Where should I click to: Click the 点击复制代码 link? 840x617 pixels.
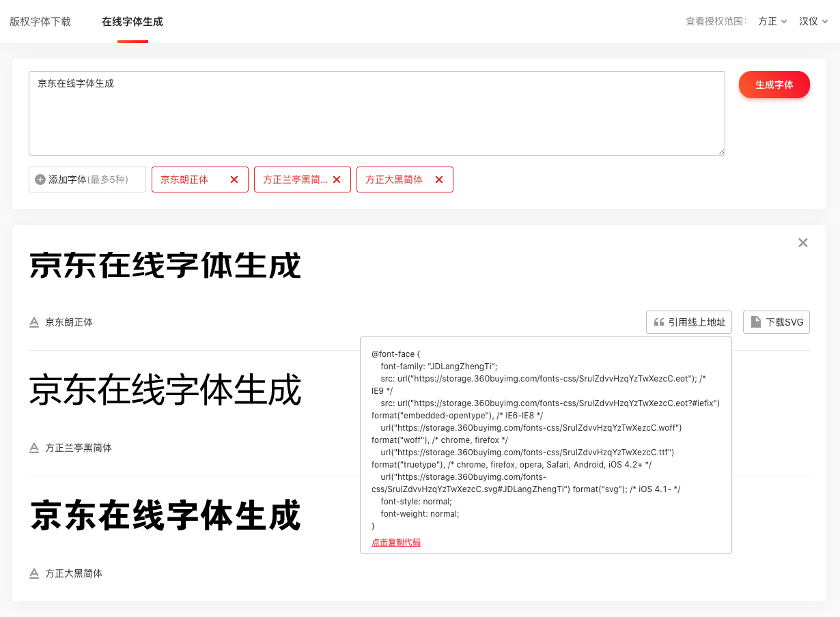[x=396, y=543]
